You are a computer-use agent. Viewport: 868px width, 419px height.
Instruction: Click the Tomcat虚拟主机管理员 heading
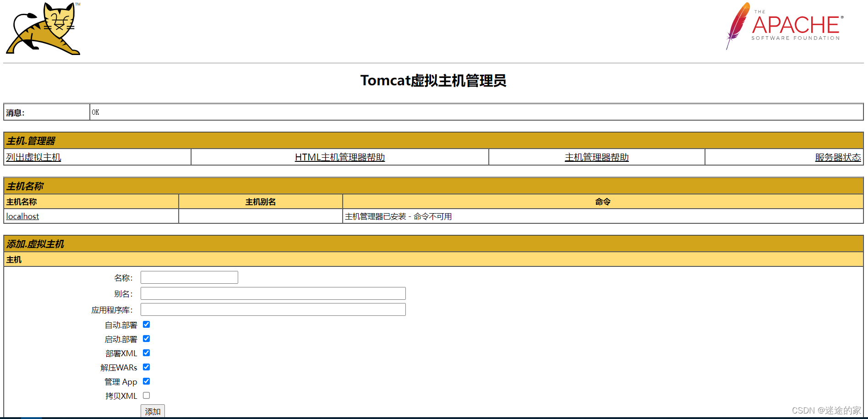click(433, 81)
